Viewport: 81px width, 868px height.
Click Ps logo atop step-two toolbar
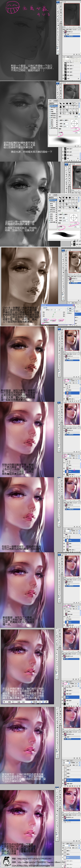pos(58,84)
